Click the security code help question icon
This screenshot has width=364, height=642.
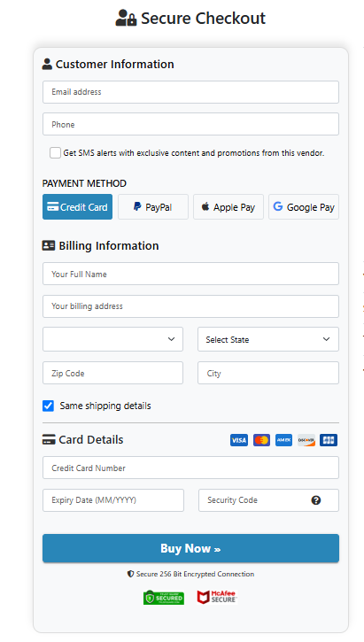click(315, 500)
